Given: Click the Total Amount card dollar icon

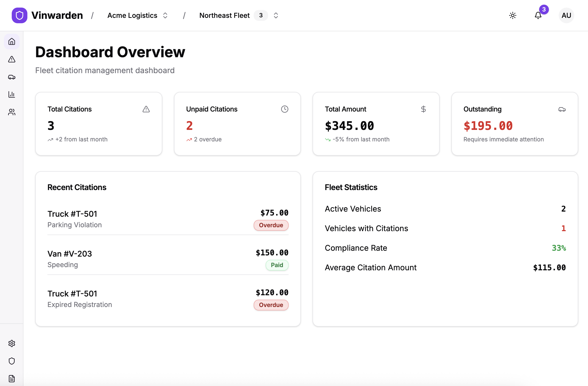Looking at the screenshot, I should tap(423, 109).
